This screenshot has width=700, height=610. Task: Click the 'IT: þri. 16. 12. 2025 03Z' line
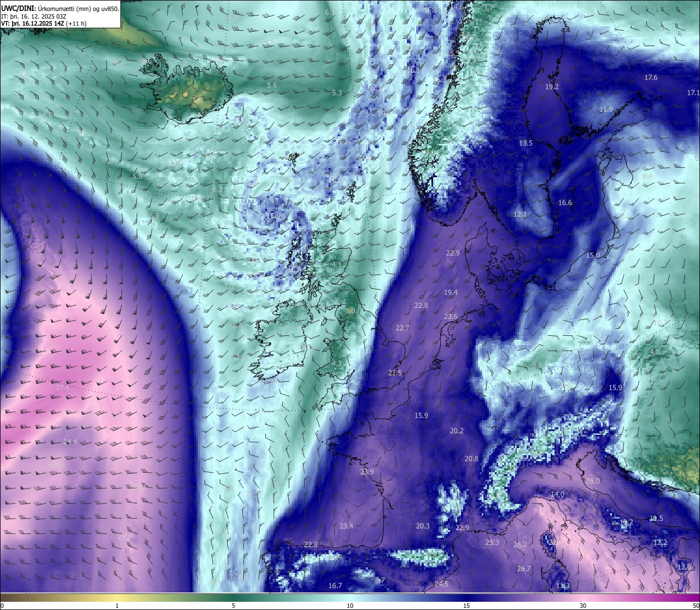(x=34, y=16)
